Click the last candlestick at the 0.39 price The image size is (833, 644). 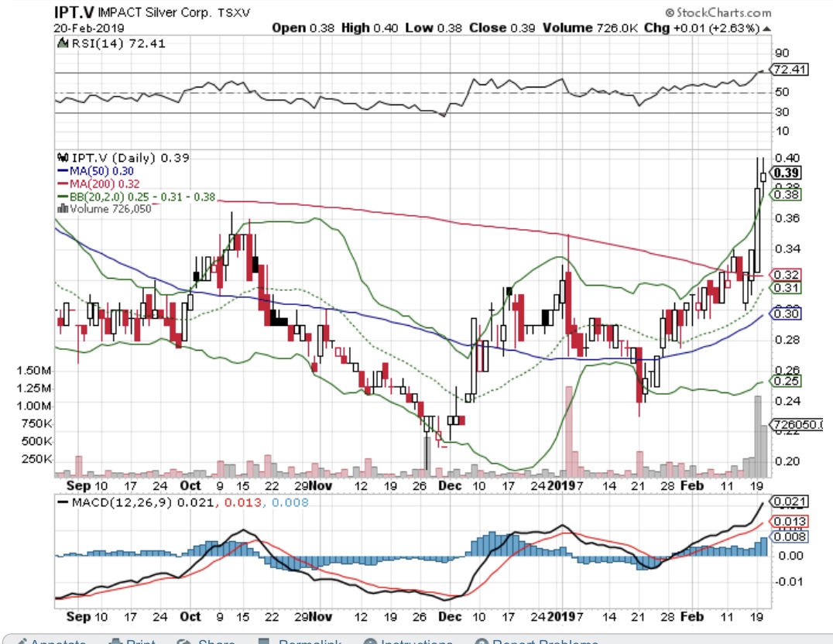point(763,177)
